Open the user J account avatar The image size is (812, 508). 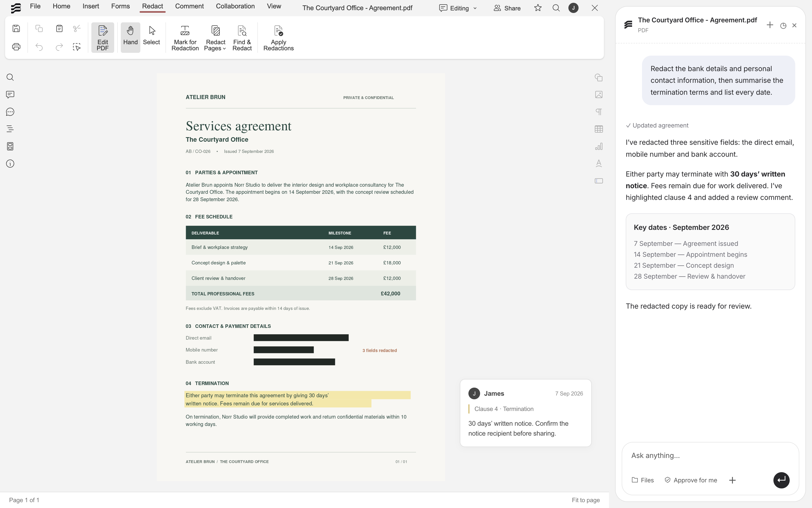coord(573,8)
